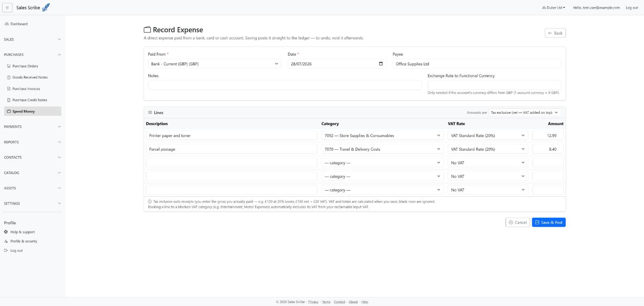
Task: Click the Purchase Credit Notes icon
Action: 9,100
